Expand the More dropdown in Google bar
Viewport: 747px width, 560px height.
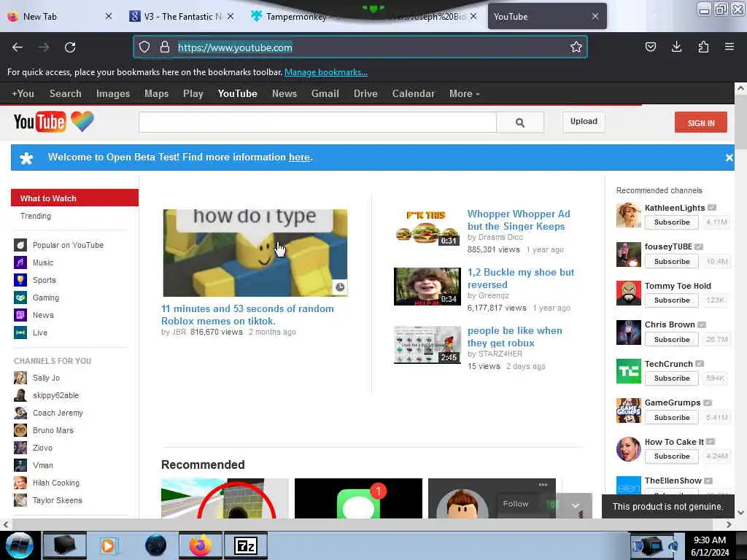click(x=464, y=94)
